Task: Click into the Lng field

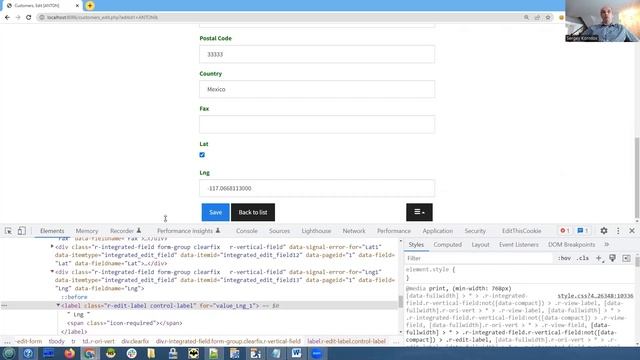Action: tap(317, 188)
